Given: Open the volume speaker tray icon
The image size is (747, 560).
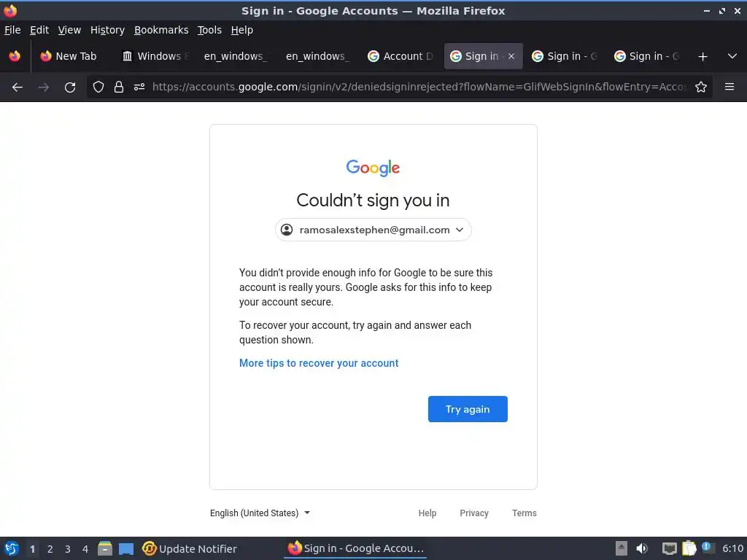Looking at the screenshot, I should [x=642, y=548].
